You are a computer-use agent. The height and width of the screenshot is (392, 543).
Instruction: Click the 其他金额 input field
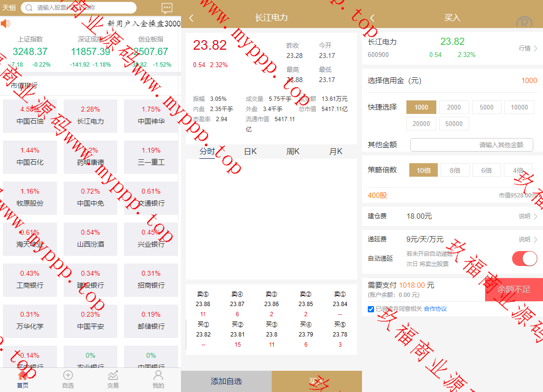pos(472,145)
